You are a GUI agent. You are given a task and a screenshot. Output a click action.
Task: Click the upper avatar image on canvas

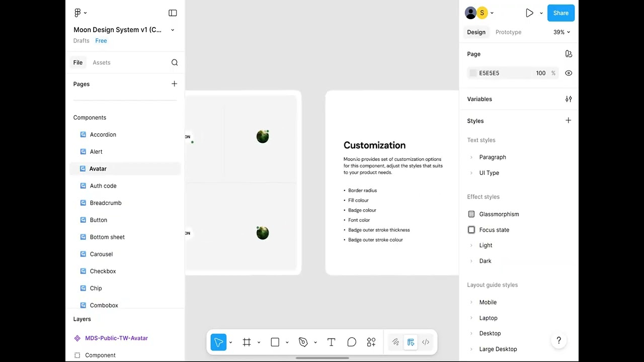coord(263,136)
